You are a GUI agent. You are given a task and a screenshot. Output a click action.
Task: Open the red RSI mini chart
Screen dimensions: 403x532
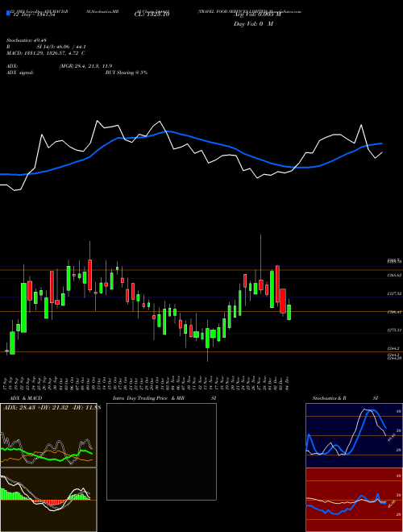coord(354,500)
